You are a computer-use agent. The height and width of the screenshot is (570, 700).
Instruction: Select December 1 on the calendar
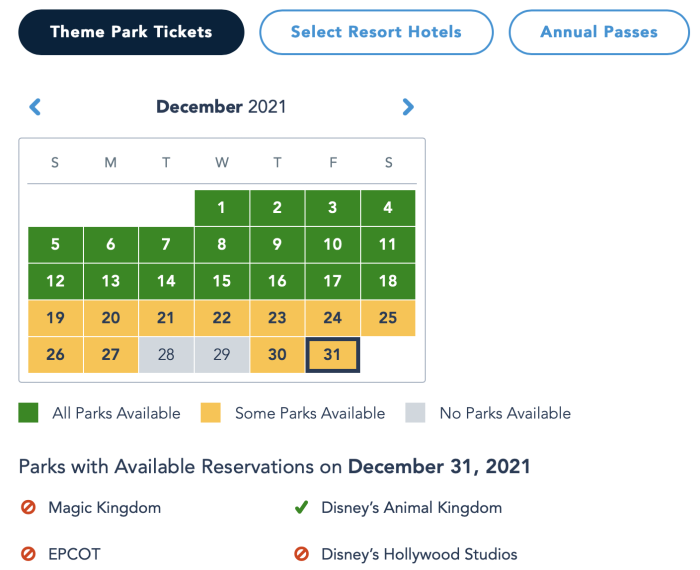[222, 208]
